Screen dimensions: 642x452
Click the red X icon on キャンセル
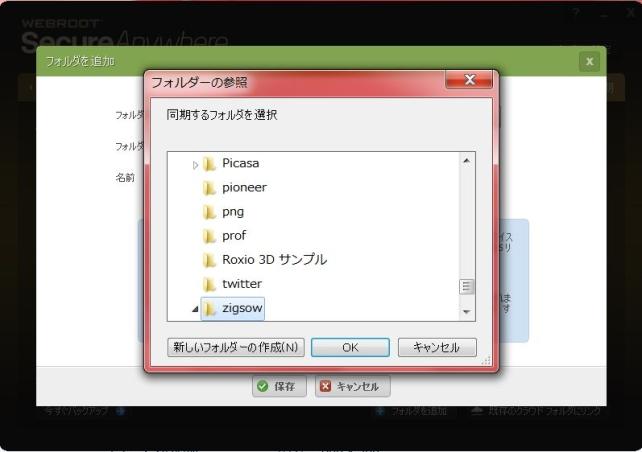[x=326, y=386]
